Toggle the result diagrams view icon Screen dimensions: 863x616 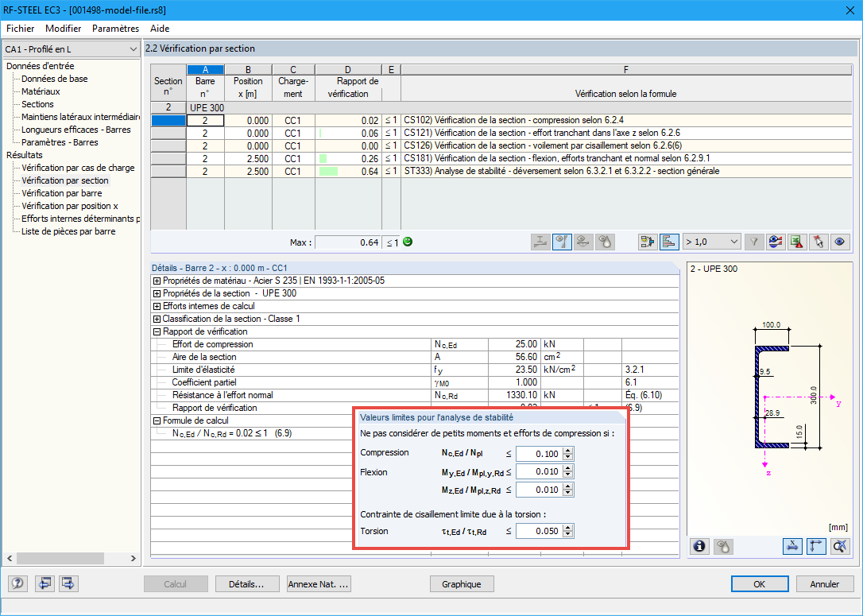pyautogui.click(x=562, y=242)
